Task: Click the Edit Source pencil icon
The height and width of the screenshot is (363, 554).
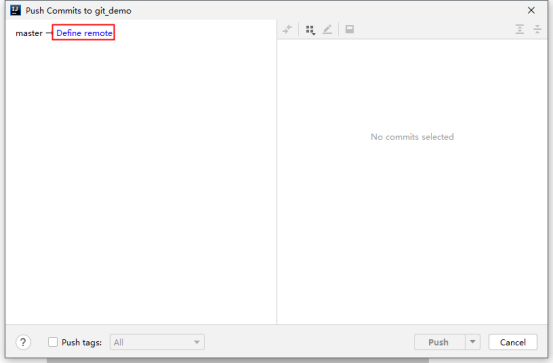Action: [328, 29]
